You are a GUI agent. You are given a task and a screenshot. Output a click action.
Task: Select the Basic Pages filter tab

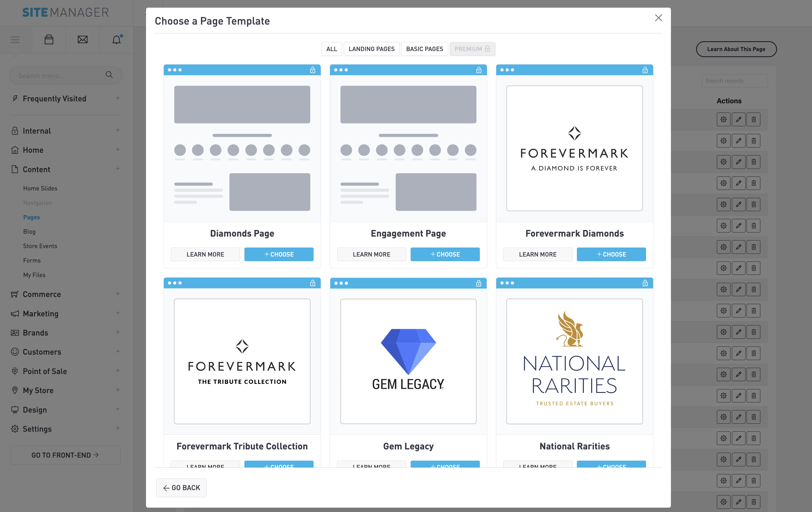click(424, 49)
